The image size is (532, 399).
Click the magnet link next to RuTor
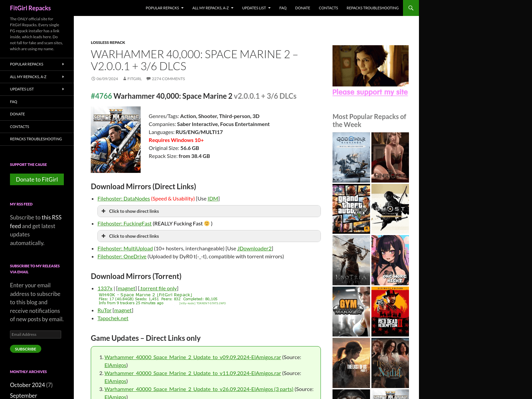pos(123,310)
